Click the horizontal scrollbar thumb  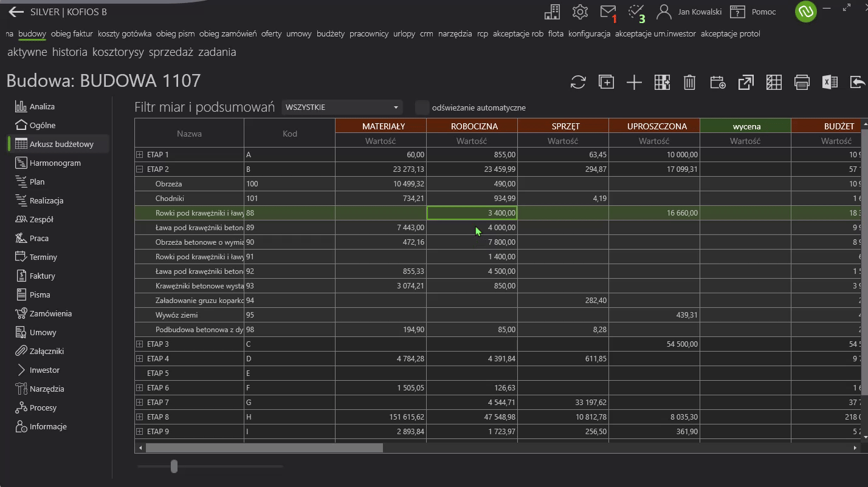pos(264,448)
